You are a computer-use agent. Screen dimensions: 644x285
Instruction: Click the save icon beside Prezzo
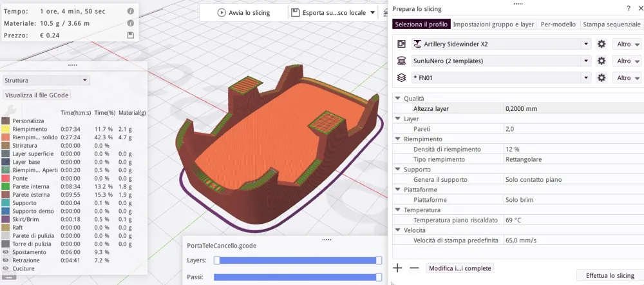point(131,35)
